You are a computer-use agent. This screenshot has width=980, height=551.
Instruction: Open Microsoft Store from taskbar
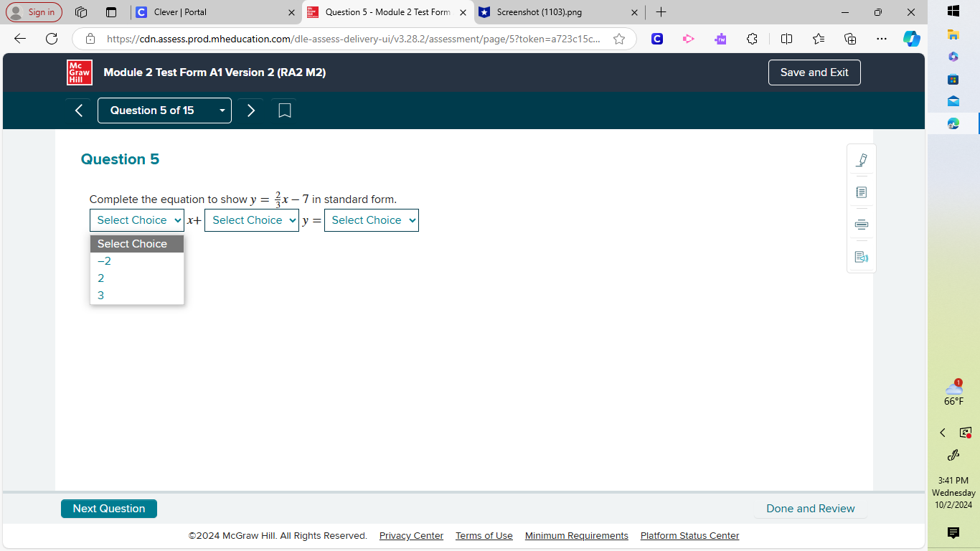[x=953, y=79]
